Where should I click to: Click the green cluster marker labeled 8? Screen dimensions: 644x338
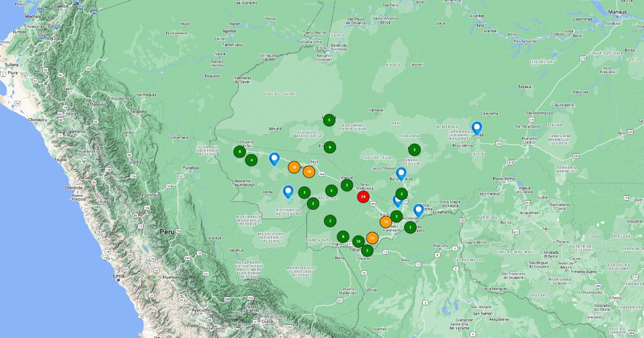point(239,152)
